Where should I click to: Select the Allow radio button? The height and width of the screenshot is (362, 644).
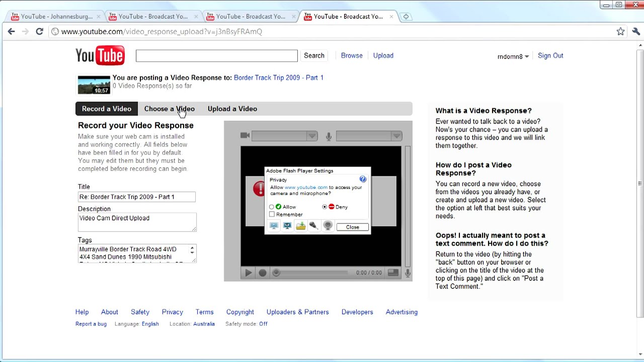click(272, 207)
